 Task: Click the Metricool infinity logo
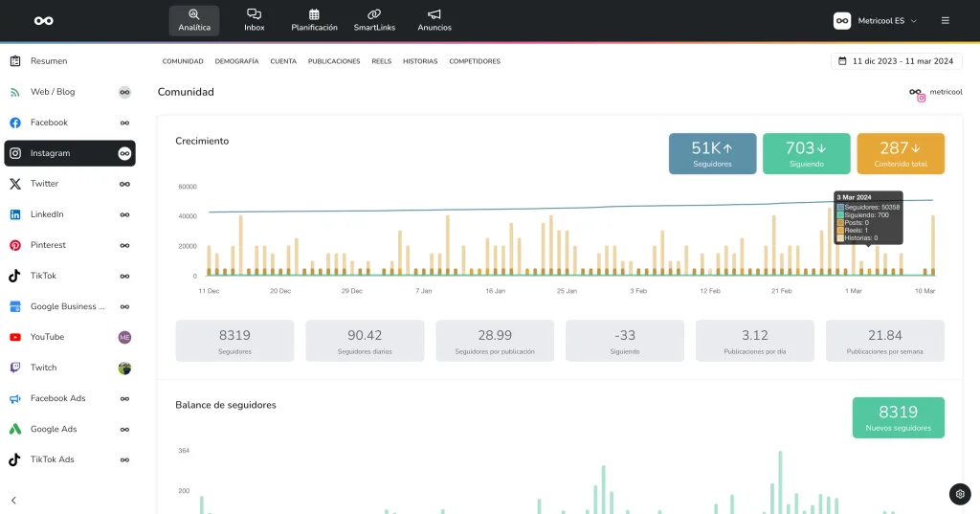[x=43, y=20]
